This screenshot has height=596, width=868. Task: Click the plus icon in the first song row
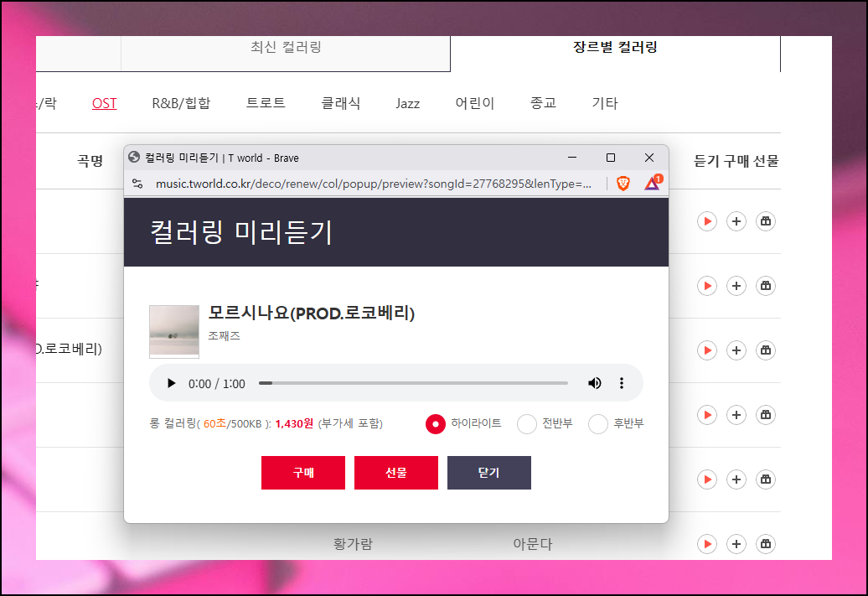click(736, 221)
